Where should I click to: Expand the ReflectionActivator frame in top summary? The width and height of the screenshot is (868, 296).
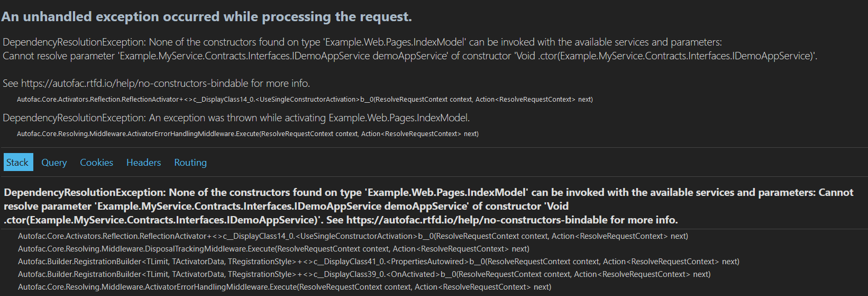(x=304, y=100)
